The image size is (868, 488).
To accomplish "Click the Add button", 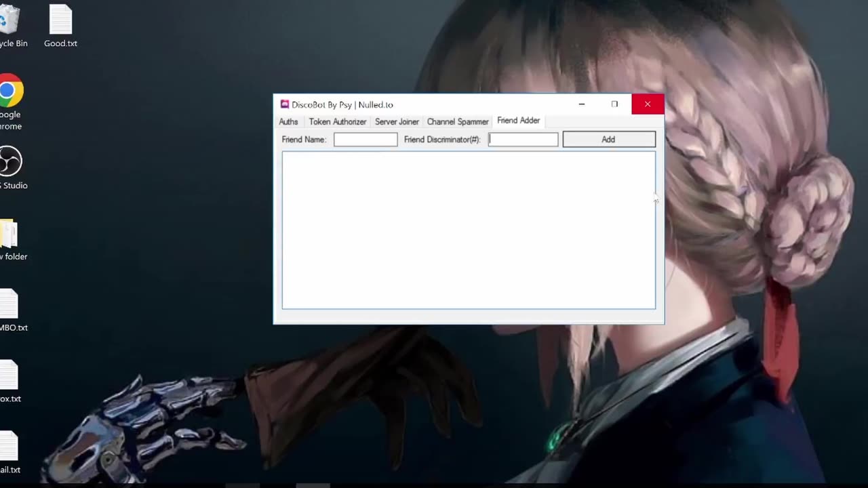I will point(609,140).
